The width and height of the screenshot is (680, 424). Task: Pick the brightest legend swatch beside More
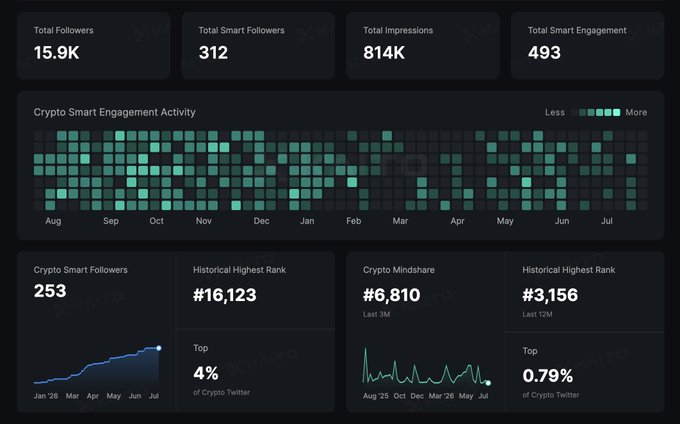(616, 112)
